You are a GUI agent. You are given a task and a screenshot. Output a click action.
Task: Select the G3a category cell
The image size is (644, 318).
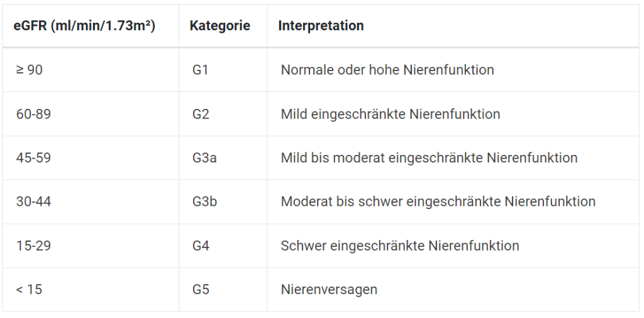(204, 157)
